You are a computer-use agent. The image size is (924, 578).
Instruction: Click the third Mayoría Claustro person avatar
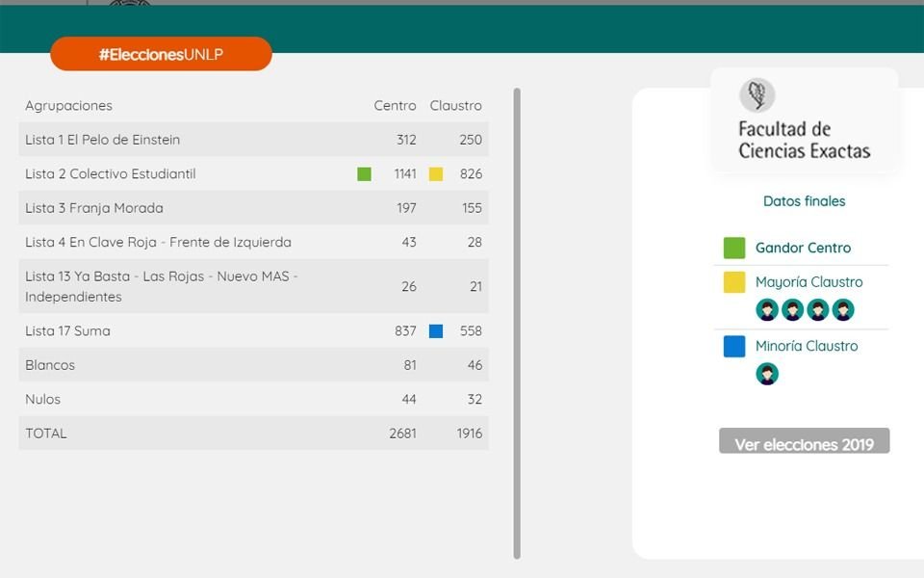pos(817,309)
